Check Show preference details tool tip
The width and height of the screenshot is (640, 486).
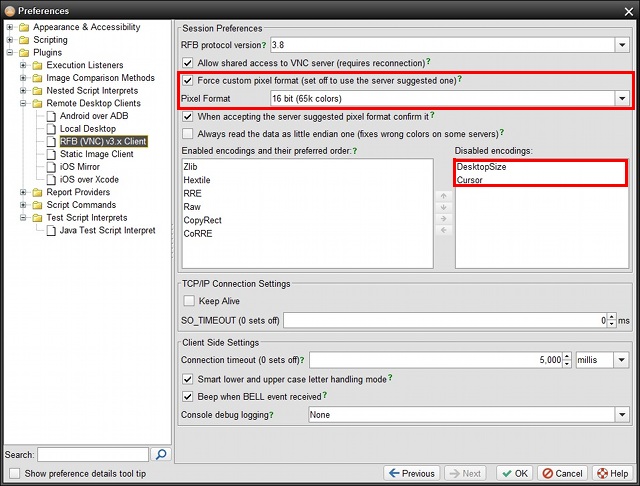pyautogui.click(x=14, y=473)
